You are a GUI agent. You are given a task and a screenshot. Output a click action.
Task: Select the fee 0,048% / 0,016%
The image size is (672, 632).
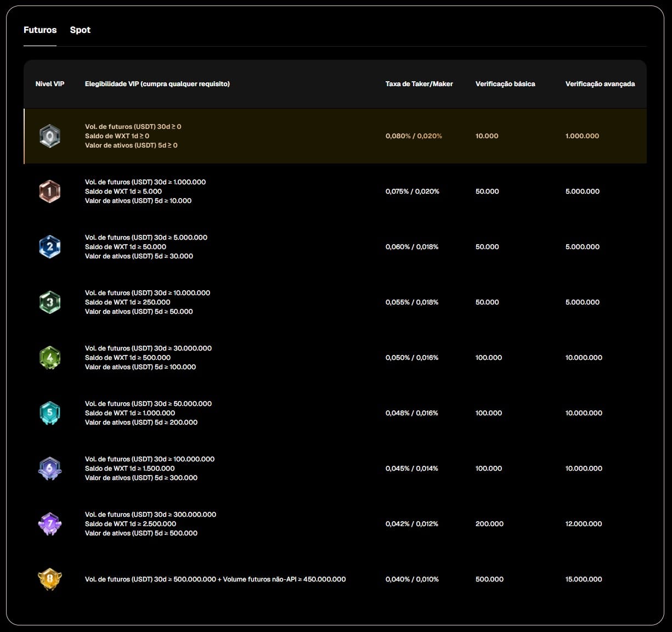coord(412,413)
